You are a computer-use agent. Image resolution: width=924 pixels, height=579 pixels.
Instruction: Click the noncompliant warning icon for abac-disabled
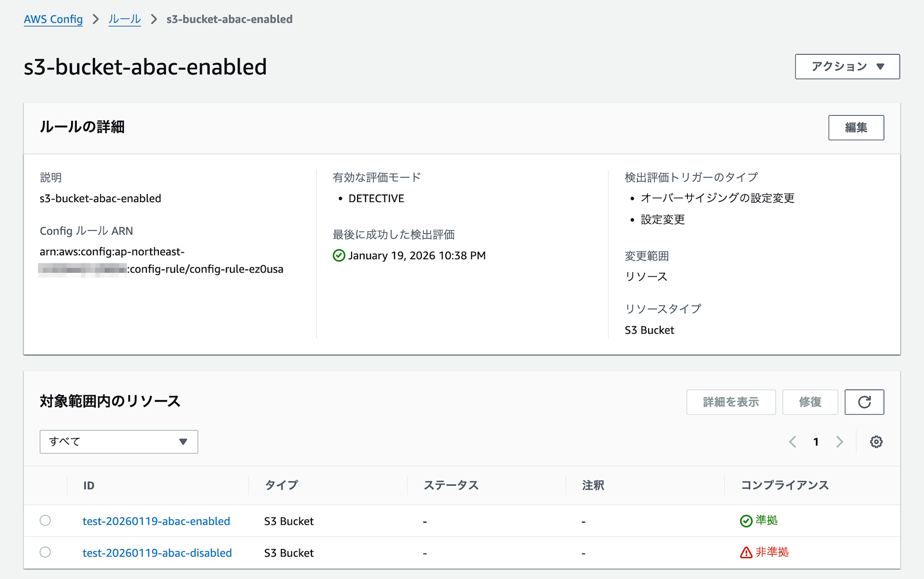point(746,552)
